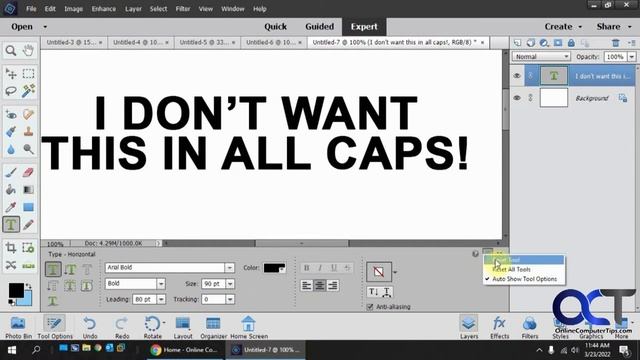Click the Rotate button
The image size is (640, 360).
click(x=153, y=327)
